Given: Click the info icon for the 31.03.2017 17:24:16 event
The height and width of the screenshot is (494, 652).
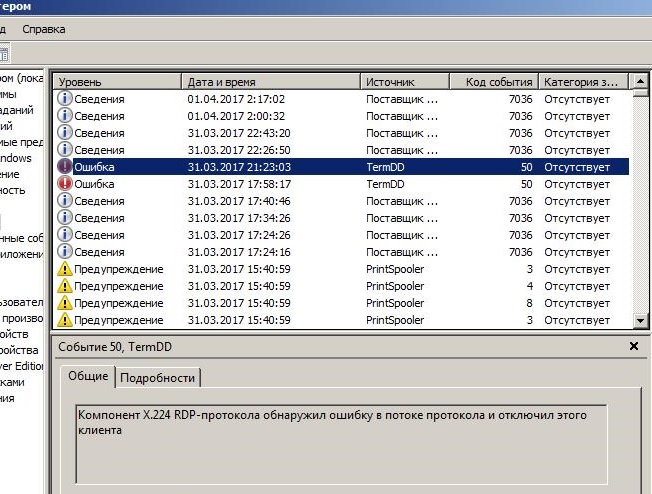Looking at the screenshot, I should pos(65,252).
